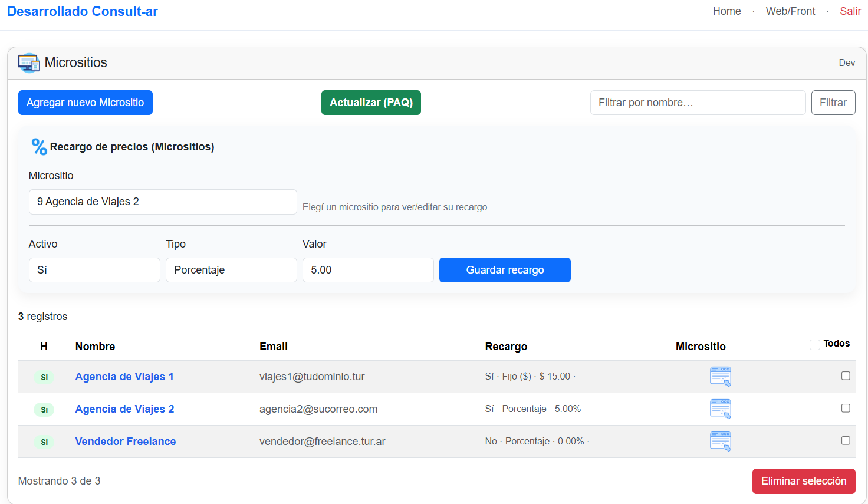Check the Todos select-all checkbox
This screenshot has height=504, width=868.
815,345
